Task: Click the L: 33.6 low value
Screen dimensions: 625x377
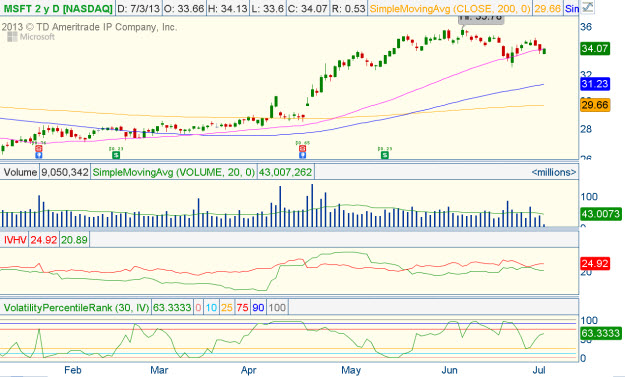Action: [268, 8]
